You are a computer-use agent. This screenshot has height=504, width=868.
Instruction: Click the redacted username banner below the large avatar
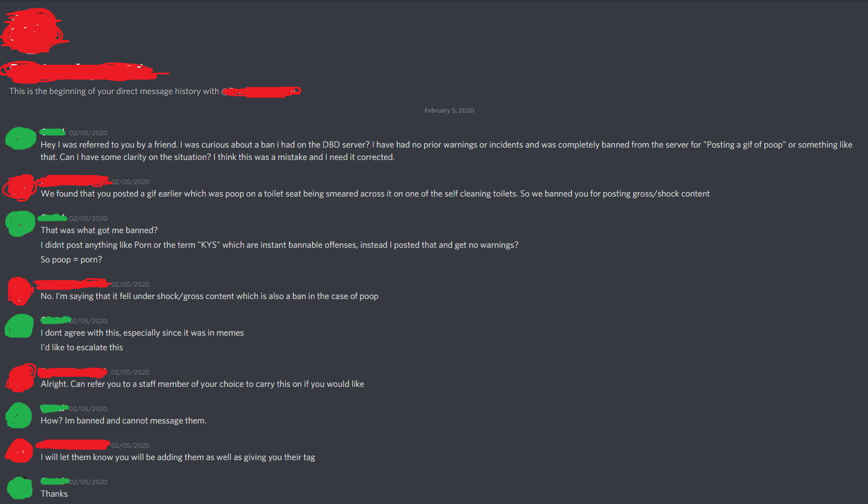click(x=78, y=70)
